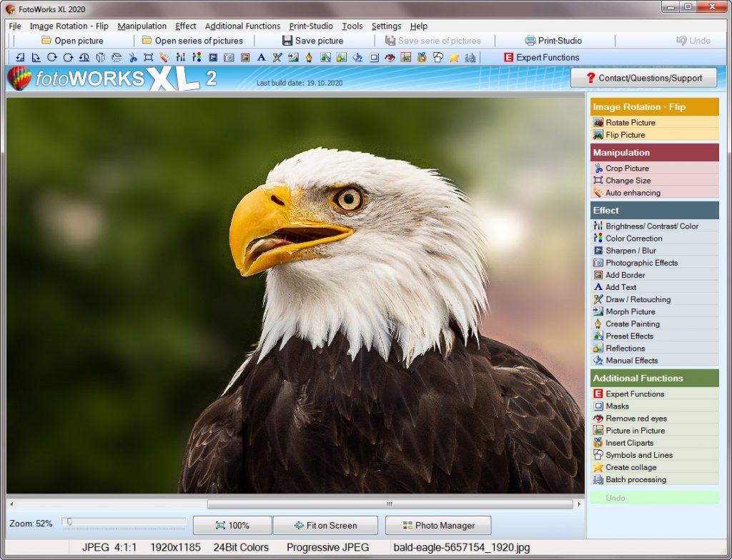Screen dimensions: 732x560
Task: Adjust the Zoom slider
Action: click(x=69, y=522)
